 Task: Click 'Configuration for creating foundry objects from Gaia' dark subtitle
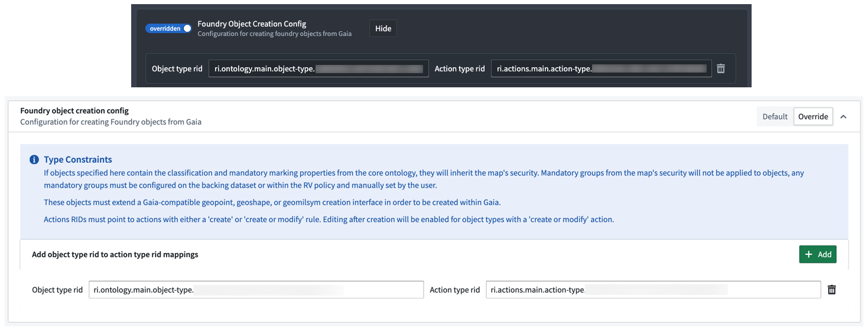[274, 34]
